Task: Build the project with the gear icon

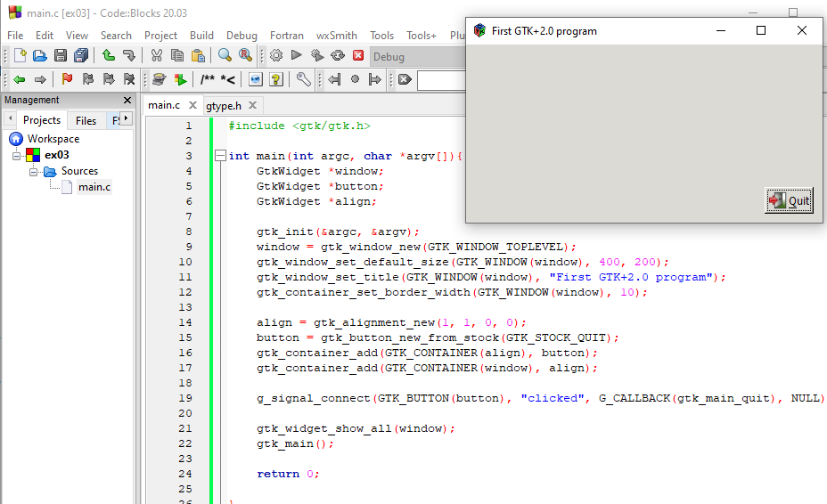Action: [x=276, y=55]
